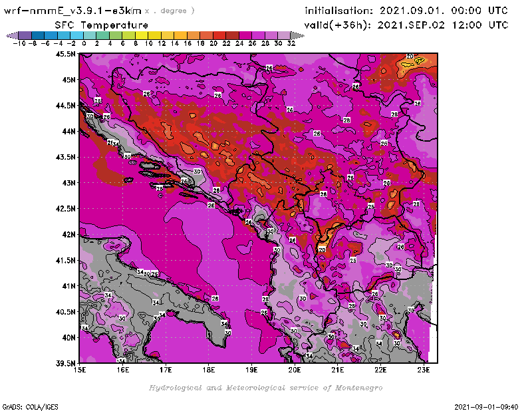Click the '10' legend tick label
This screenshot has height=411, width=532.
(x=148, y=44)
